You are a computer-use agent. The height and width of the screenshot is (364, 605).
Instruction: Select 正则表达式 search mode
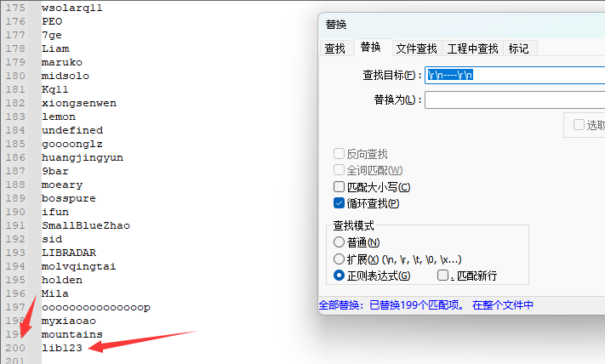340,276
